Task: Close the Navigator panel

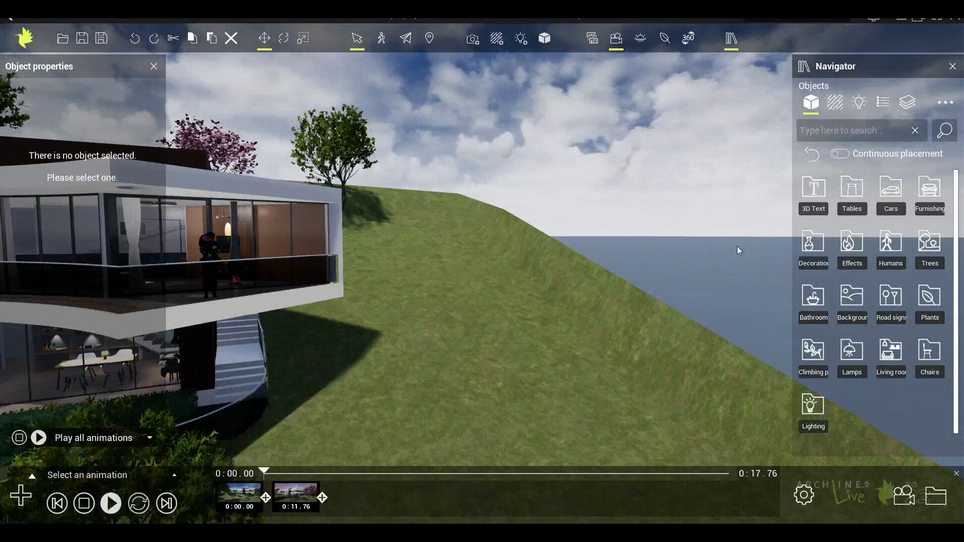Action: point(952,66)
